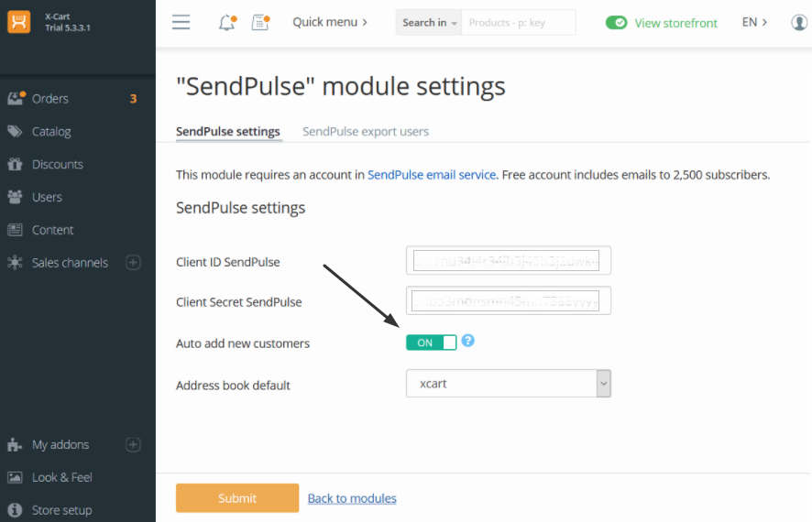Toggle the View storefront switch
The width and height of the screenshot is (812, 522).
616,22
